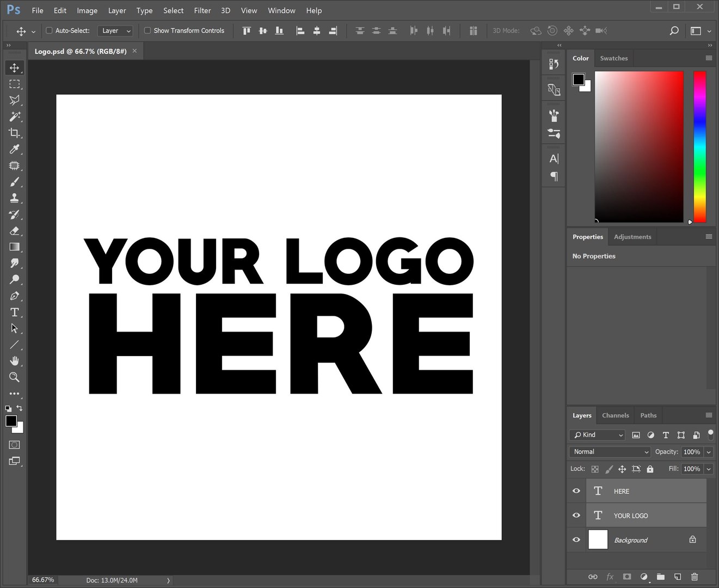Open Layers panel menu

[x=709, y=415]
